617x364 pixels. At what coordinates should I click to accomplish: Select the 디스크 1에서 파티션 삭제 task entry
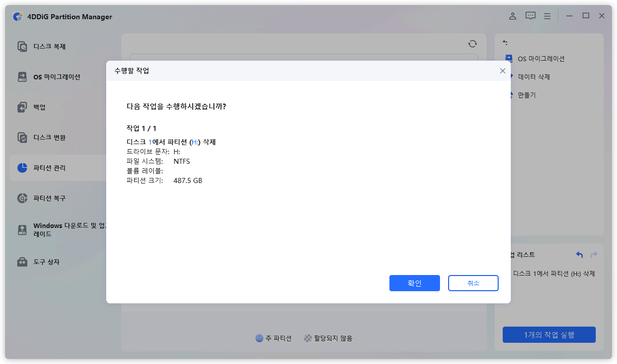pyautogui.click(x=555, y=273)
